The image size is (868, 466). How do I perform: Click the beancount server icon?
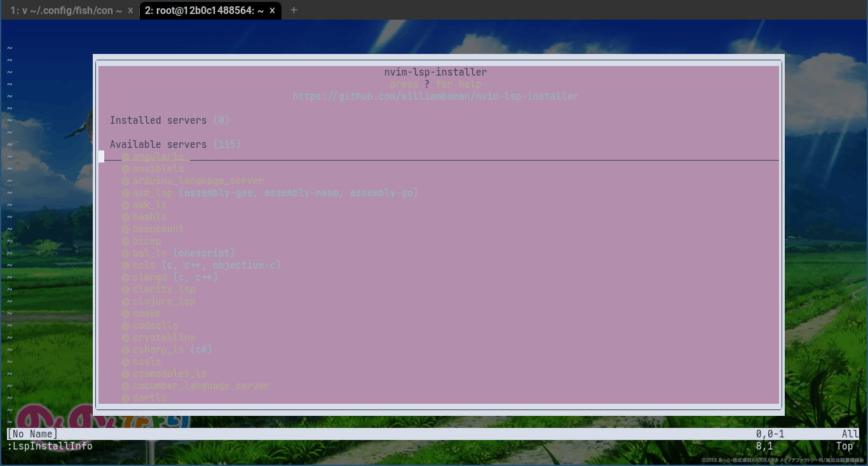pyautogui.click(x=126, y=229)
